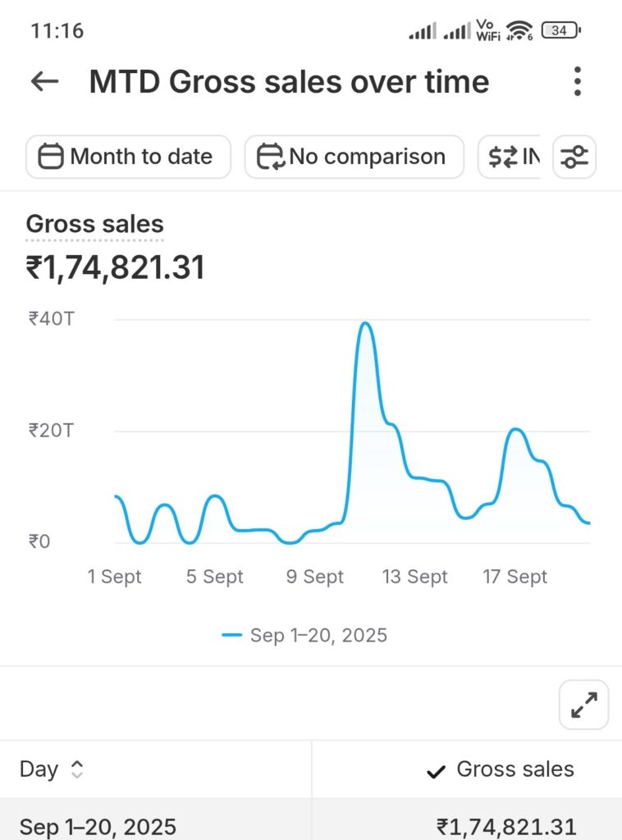Toggle the Sep 1–20, 2025 legend series
The height and width of the screenshot is (840, 622).
(x=304, y=635)
